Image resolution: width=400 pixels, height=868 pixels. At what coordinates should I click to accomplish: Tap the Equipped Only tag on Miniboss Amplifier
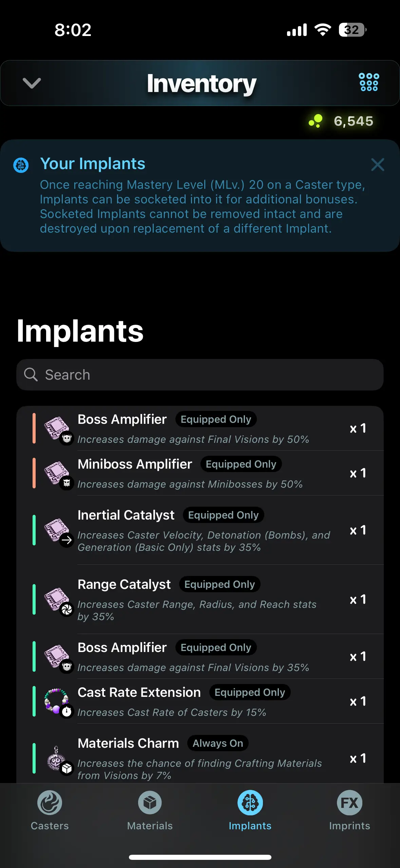[241, 464]
